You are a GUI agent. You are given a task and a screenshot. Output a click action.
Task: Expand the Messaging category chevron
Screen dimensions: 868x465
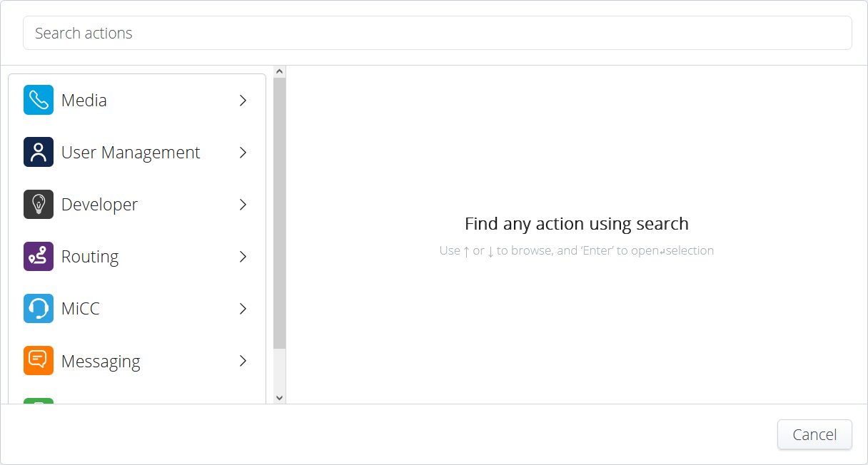coord(243,361)
